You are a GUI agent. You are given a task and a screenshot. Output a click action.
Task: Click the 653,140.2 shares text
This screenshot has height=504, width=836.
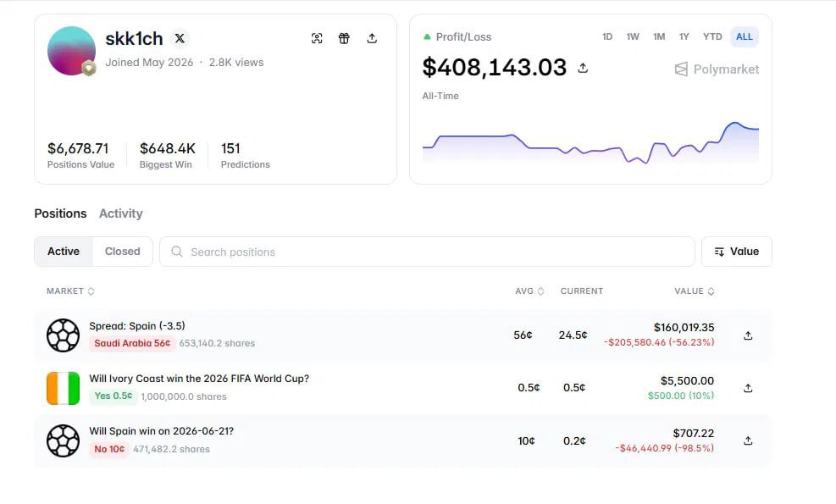[217, 343]
